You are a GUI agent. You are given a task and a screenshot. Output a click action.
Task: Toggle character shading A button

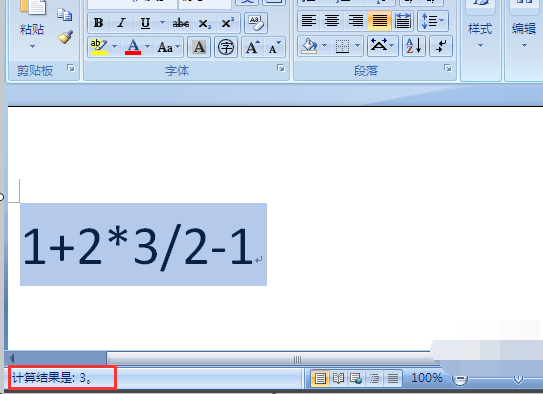point(199,47)
